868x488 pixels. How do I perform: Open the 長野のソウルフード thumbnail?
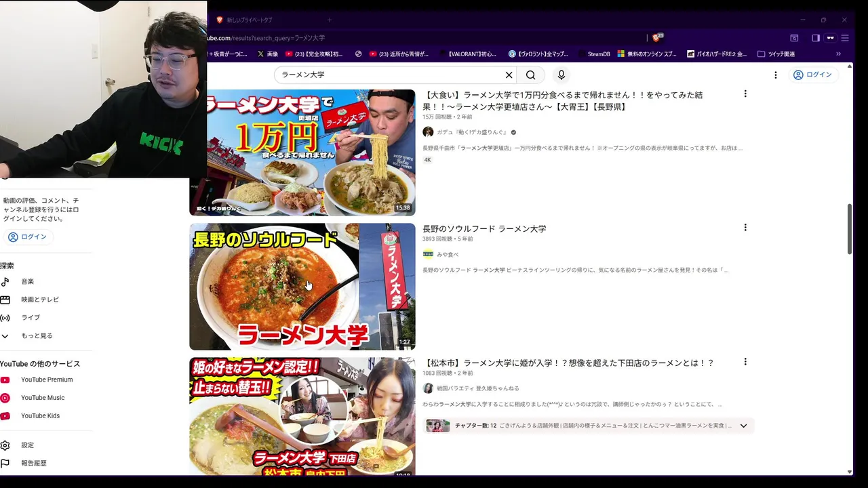tap(302, 287)
